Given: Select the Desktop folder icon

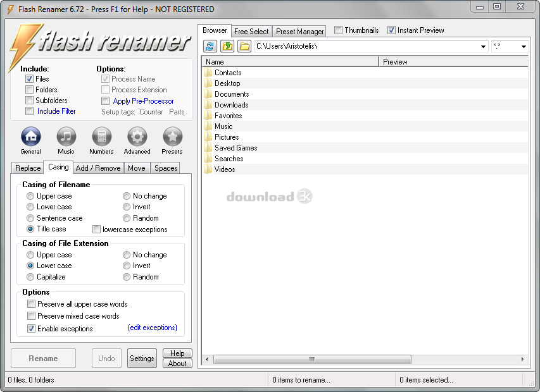Looking at the screenshot, I should point(208,83).
